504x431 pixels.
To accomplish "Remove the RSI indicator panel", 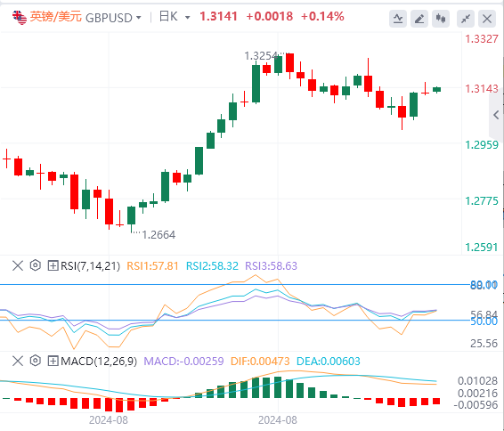I will point(18,265).
